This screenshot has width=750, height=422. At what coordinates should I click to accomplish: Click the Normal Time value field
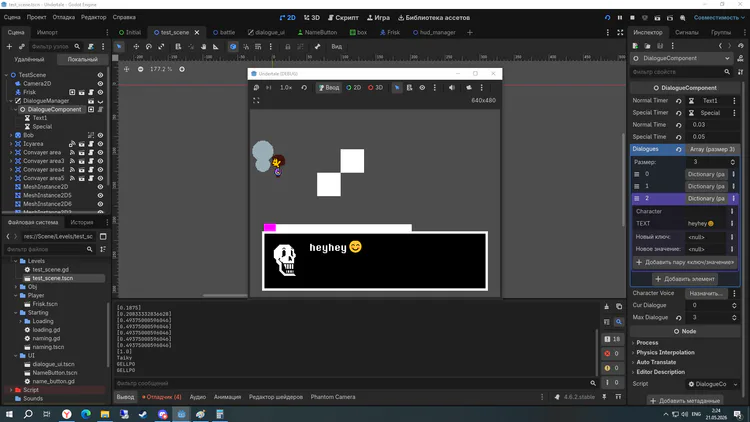713,125
